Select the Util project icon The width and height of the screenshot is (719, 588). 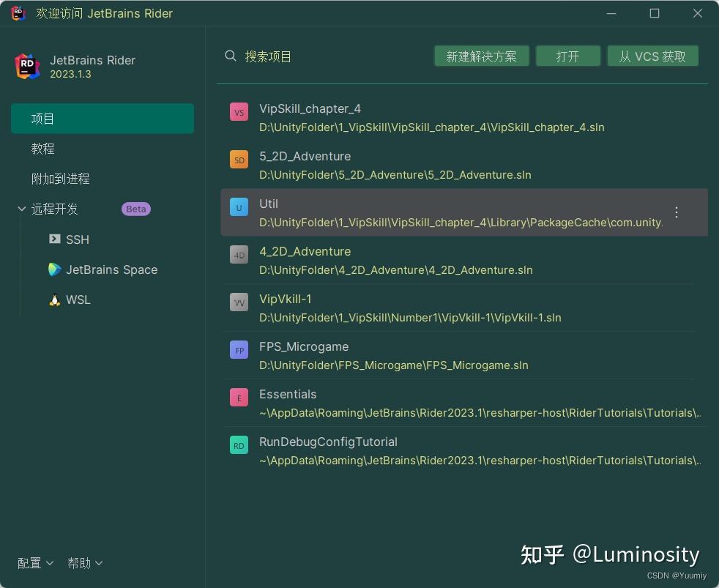coord(239,207)
